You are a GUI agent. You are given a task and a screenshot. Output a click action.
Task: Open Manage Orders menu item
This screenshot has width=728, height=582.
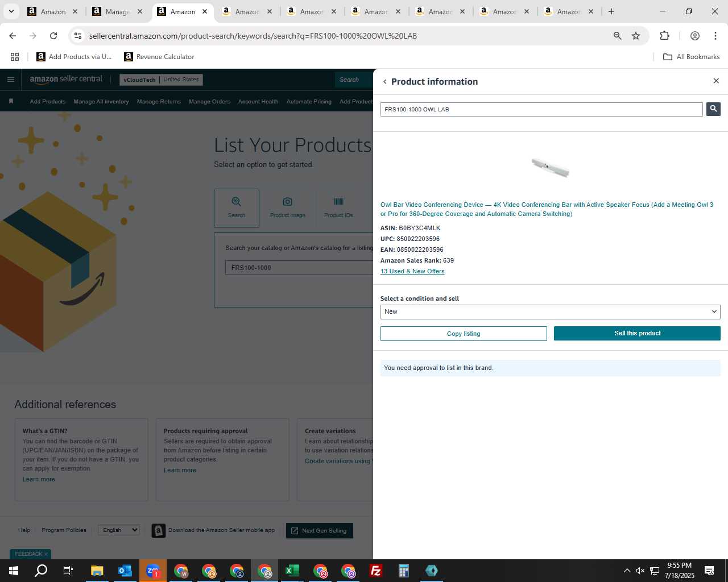(209, 102)
